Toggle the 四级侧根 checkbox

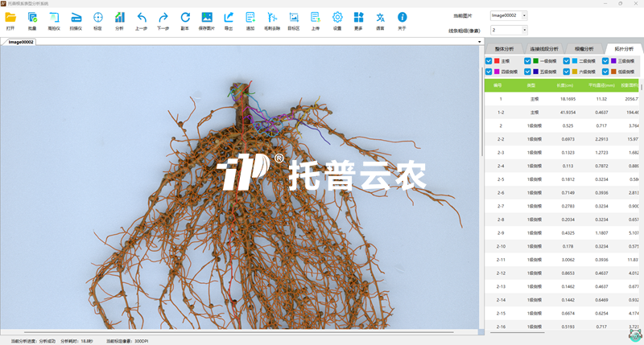pyautogui.click(x=489, y=72)
